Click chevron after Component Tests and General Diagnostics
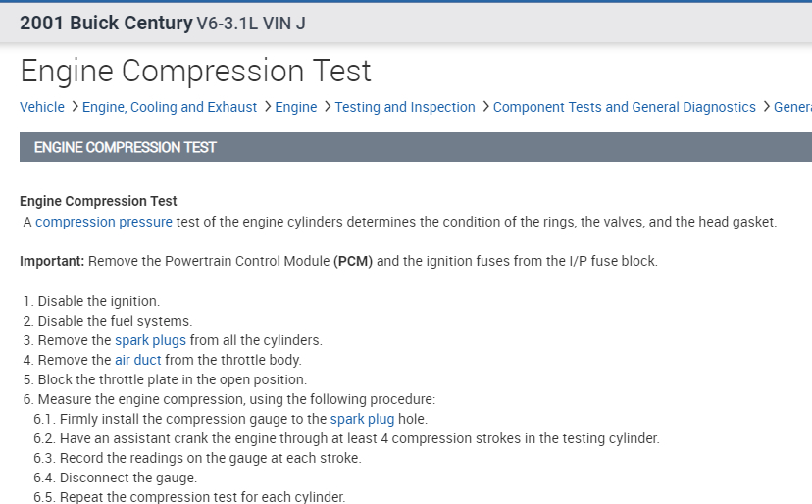Image resolution: width=812 pixels, height=504 pixels. (x=765, y=107)
